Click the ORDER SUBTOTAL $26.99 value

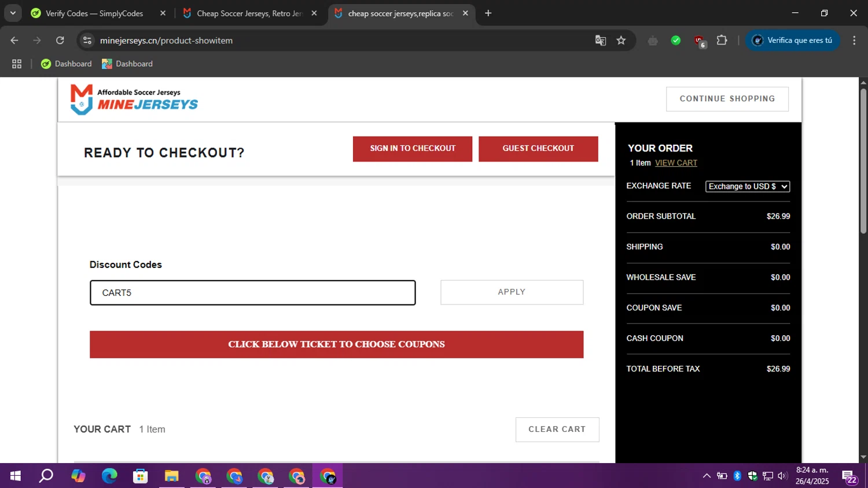coord(778,217)
